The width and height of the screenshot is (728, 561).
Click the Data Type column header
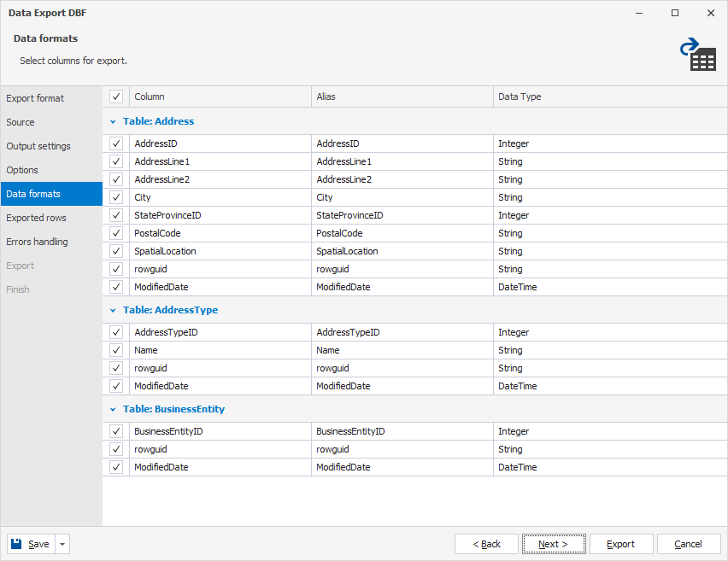point(610,96)
